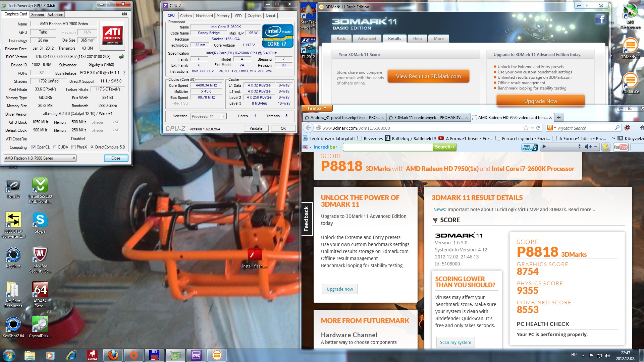The width and height of the screenshot is (644, 362).
Task: Bookmark page with star icon
Action: 526,128
